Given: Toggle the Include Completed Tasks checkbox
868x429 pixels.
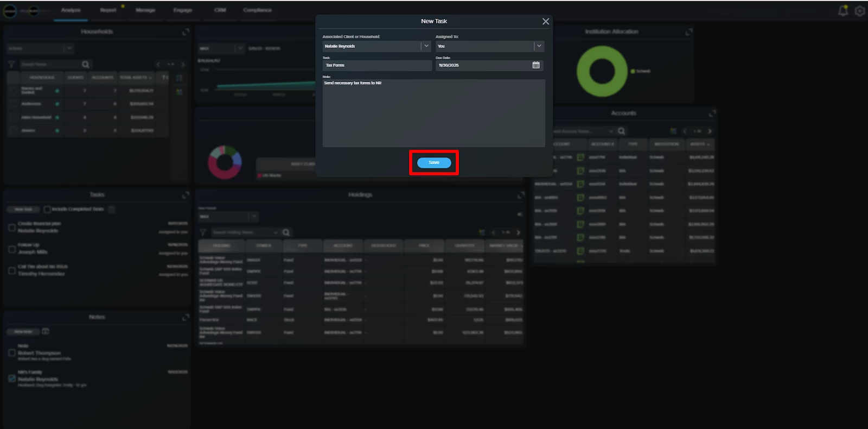Looking at the screenshot, I should [x=47, y=210].
